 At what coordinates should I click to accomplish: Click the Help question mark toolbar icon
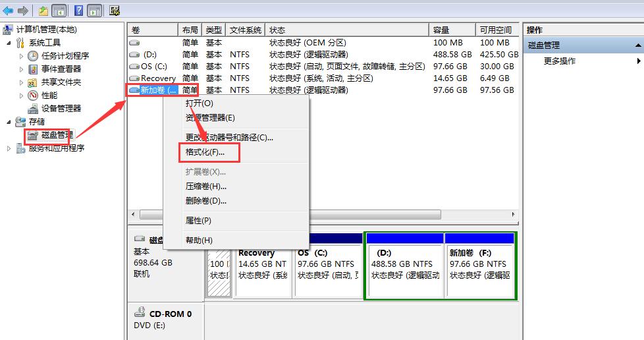[79, 11]
